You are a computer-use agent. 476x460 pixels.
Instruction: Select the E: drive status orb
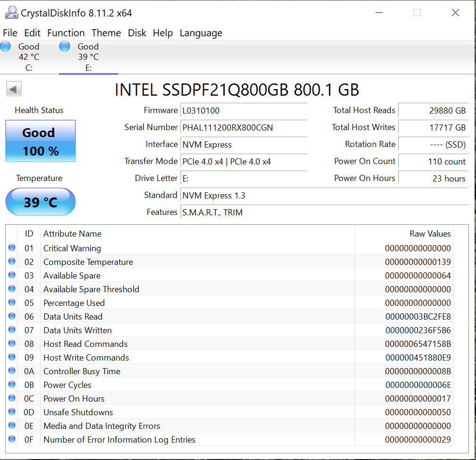(65, 47)
